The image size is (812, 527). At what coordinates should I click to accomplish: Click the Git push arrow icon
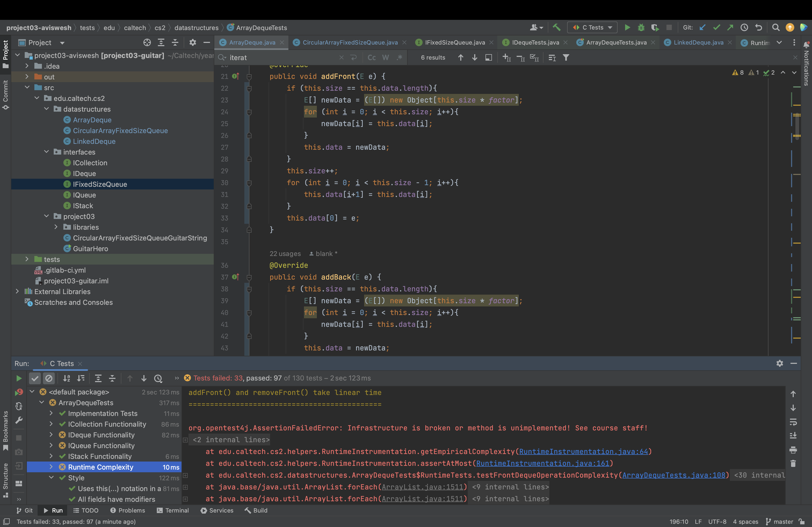coord(730,27)
